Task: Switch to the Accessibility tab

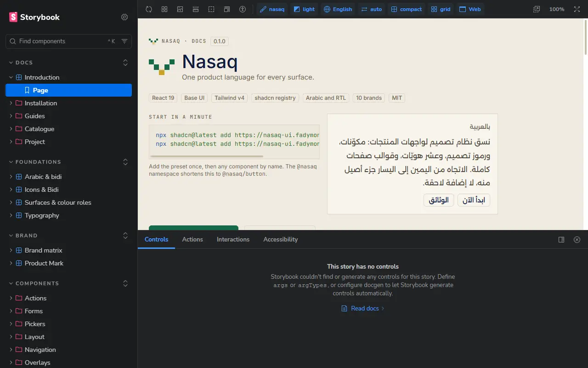Action: pos(281,240)
